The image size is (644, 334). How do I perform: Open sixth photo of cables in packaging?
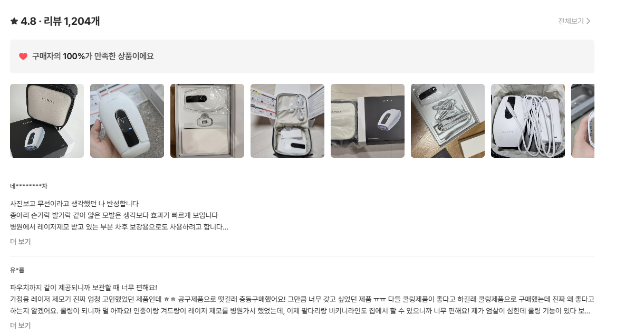click(448, 121)
